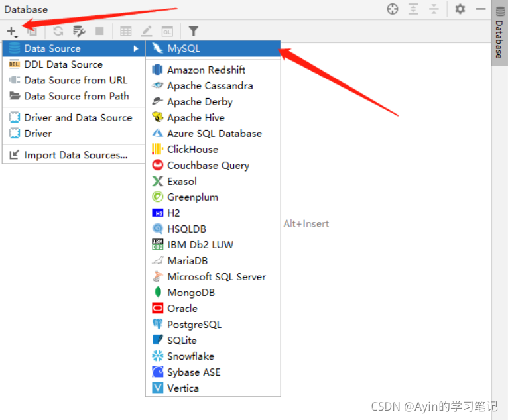Select Exasol
The height and width of the screenshot is (420, 508).
click(x=213, y=181)
